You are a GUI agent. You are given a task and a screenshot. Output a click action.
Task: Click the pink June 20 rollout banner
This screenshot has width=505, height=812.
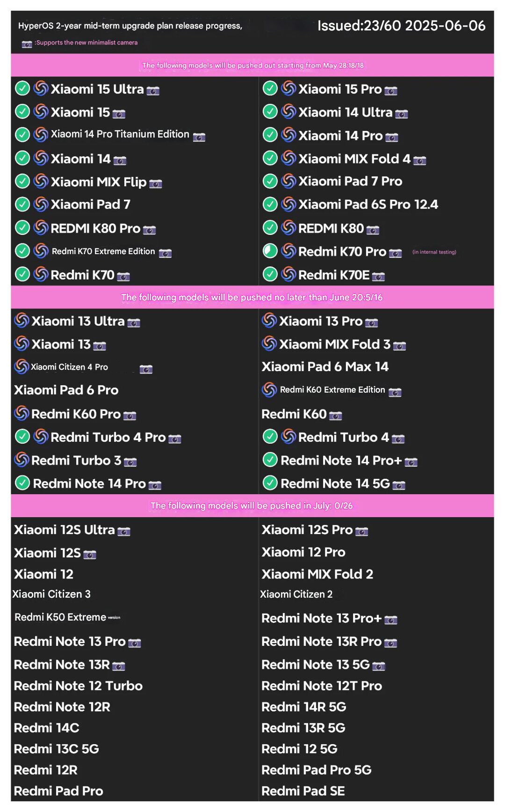[x=252, y=297]
